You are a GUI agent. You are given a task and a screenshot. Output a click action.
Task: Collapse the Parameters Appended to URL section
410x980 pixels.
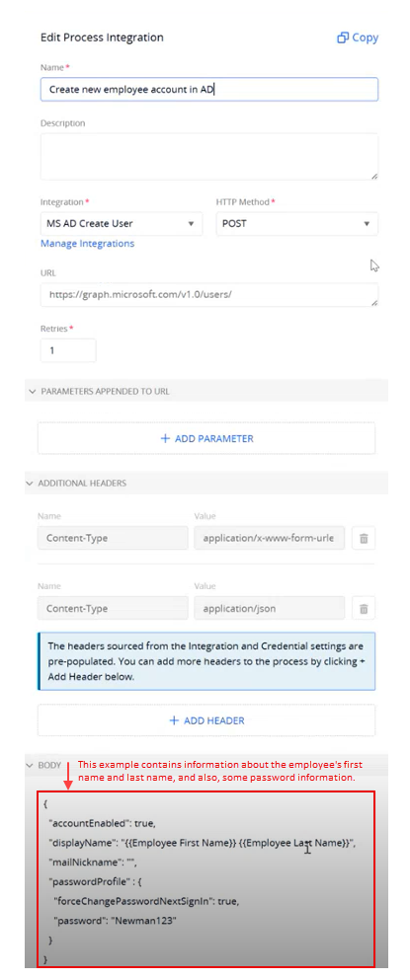[32, 391]
